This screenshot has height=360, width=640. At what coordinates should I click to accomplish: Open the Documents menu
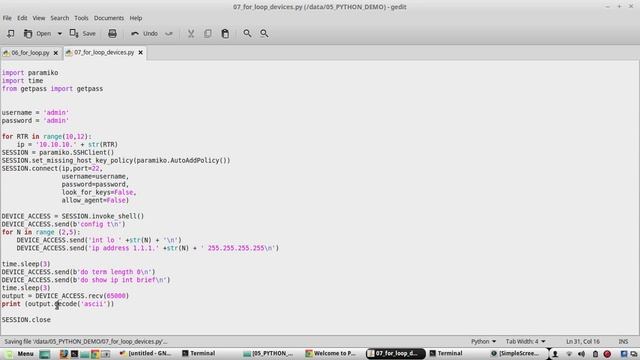pos(109,18)
